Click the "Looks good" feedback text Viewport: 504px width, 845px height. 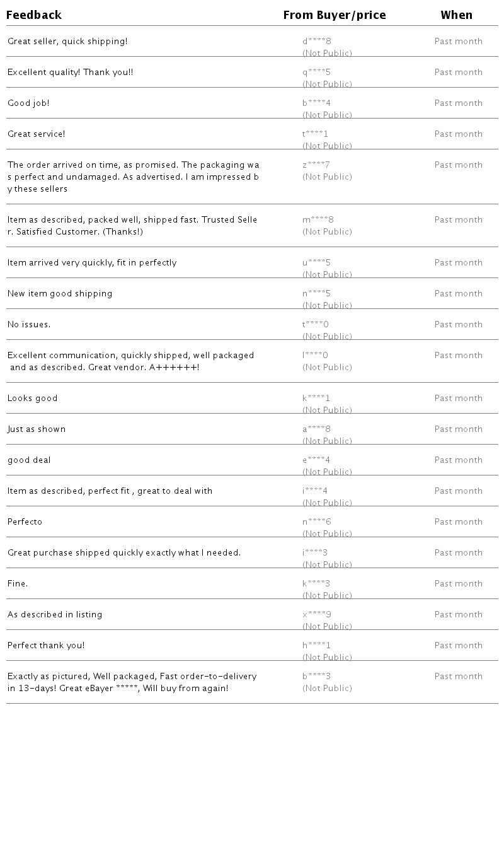tap(33, 399)
